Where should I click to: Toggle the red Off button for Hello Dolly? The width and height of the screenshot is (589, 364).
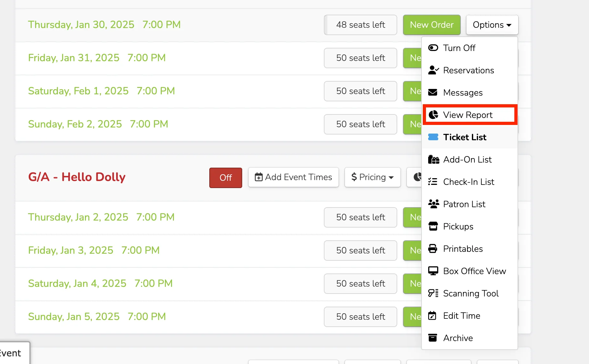(226, 178)
